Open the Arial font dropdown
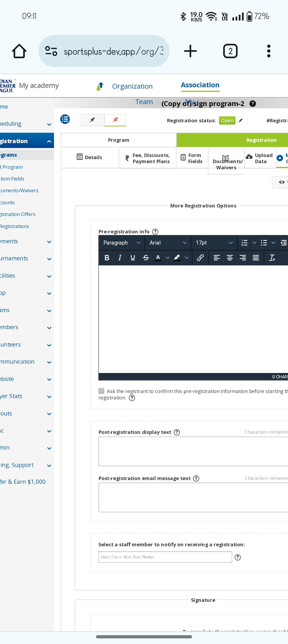The width and height of the screenshot is (288, 644). click(x=168, y=243)
